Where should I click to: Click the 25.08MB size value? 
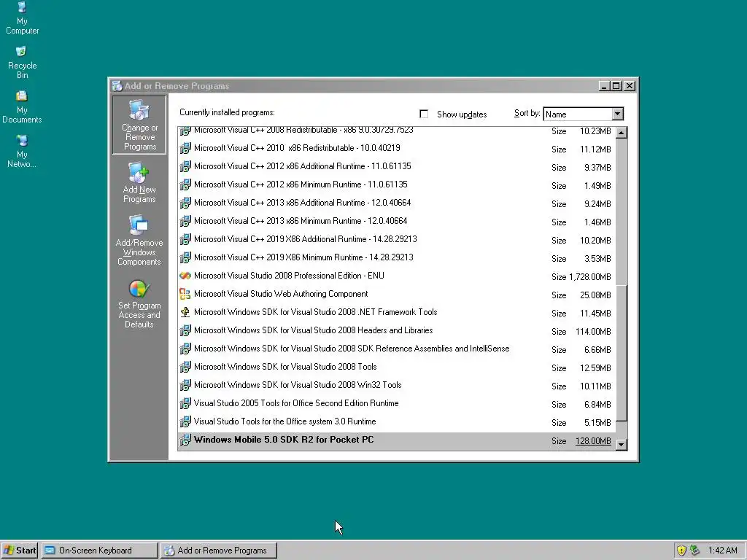click(x=595, y=295)
